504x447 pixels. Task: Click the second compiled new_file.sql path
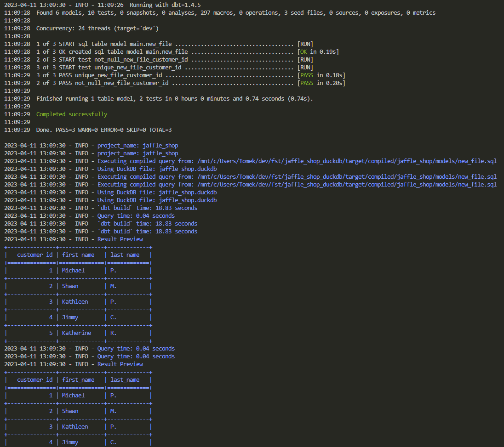(x=347, y=176)
